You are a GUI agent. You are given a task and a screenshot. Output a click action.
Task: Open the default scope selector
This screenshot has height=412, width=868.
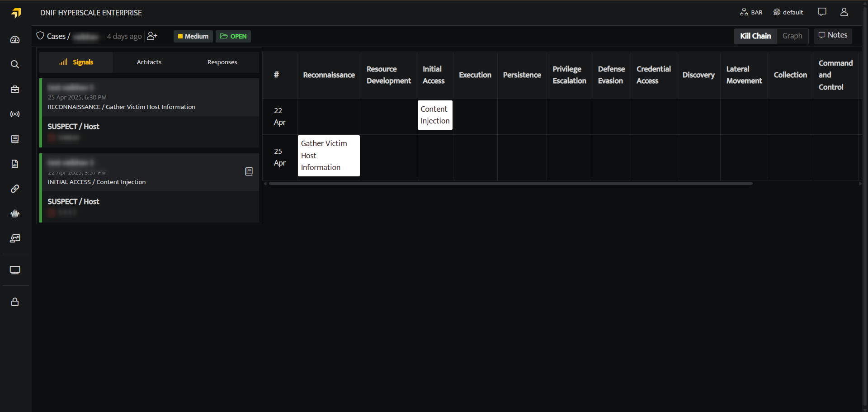(788, 12)
